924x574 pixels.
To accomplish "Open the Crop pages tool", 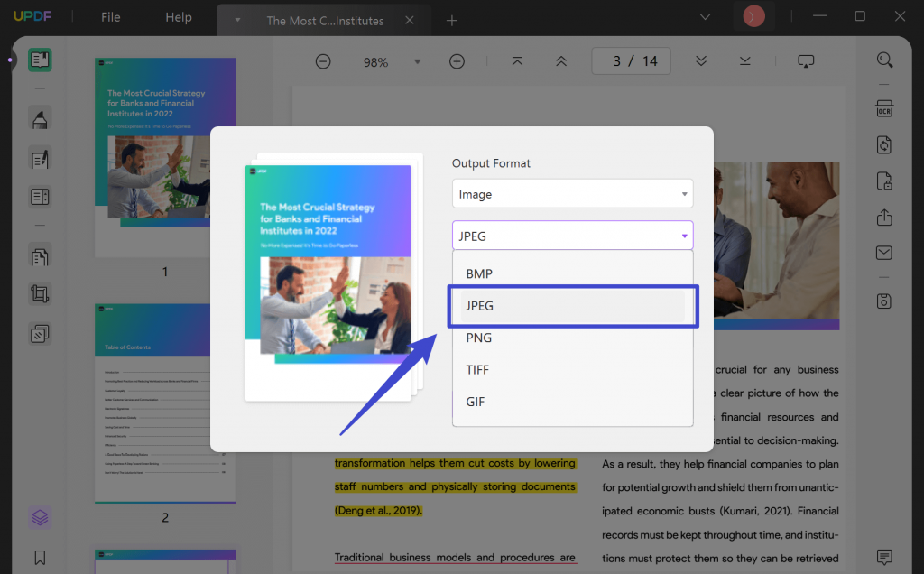I will point(40,293).
